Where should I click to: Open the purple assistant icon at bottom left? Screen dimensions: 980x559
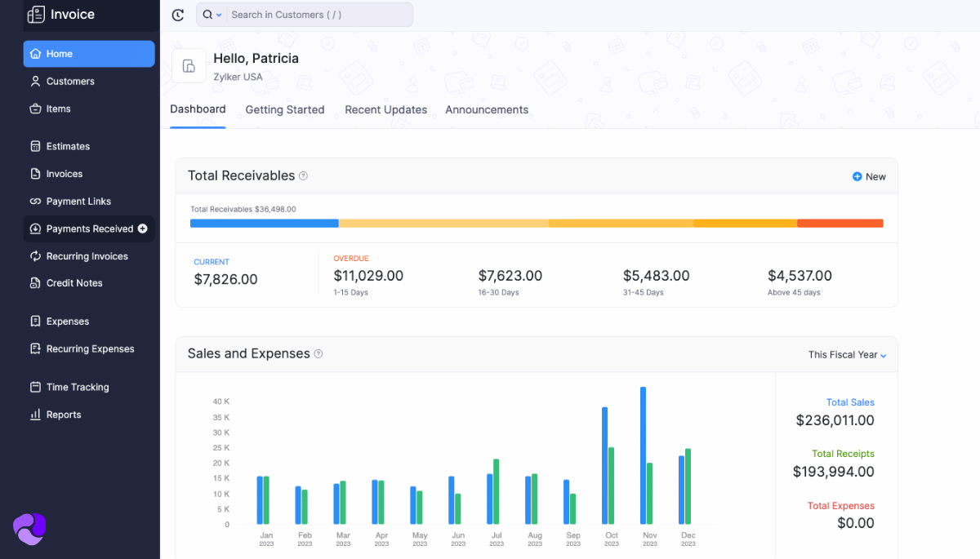click(x=29, y=528)
